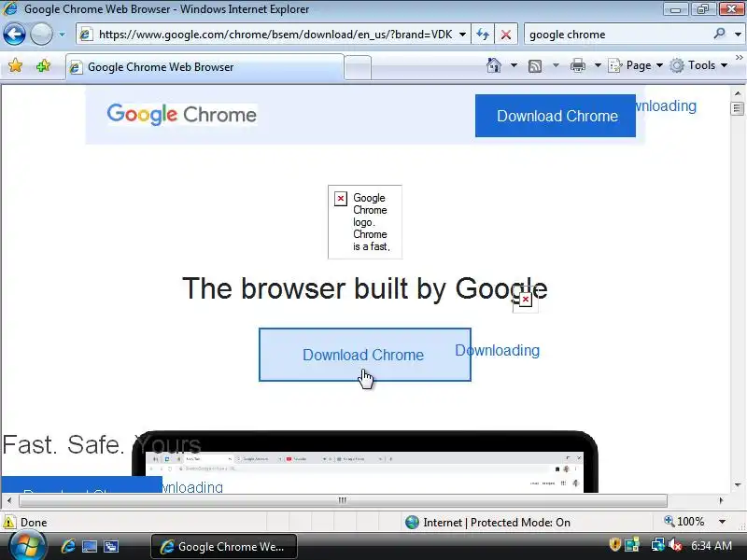This screenshot has width=747, height=560.
Task: Click the zoom level 100% button
Action: 684,522
